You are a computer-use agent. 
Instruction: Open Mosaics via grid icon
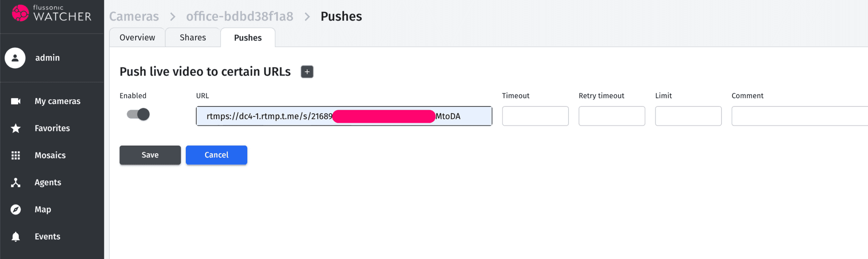(16, 155)
